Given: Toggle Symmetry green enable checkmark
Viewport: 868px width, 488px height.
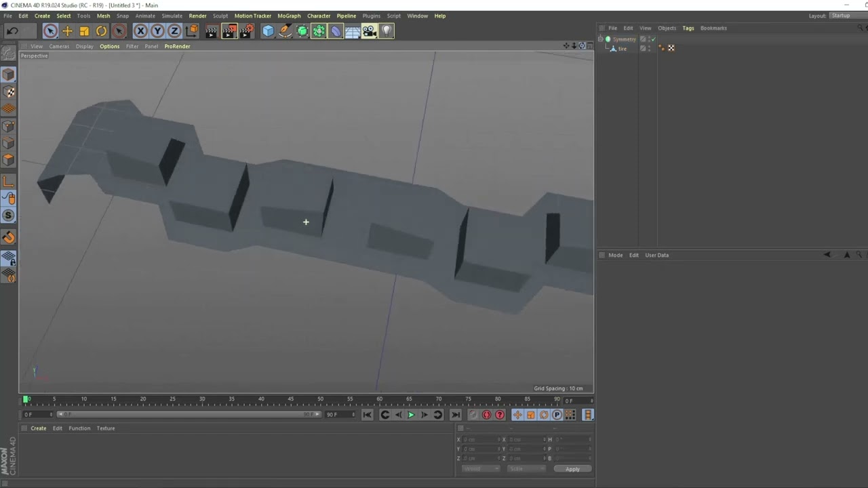Looking at the screenshot, I should [x=652, y=39].
